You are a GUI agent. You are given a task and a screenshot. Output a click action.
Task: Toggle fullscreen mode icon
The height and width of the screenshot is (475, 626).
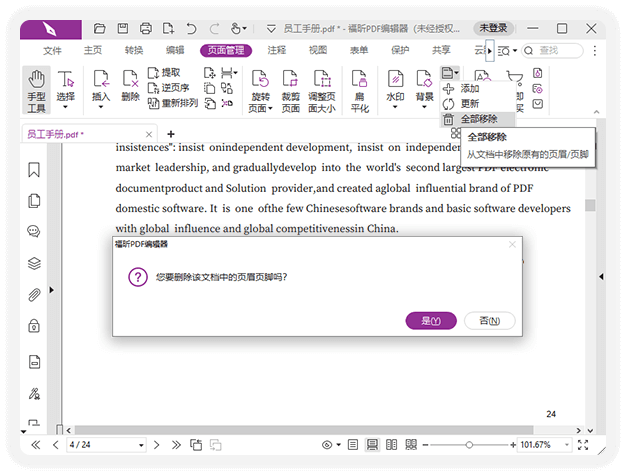click(x=583, y=445)
